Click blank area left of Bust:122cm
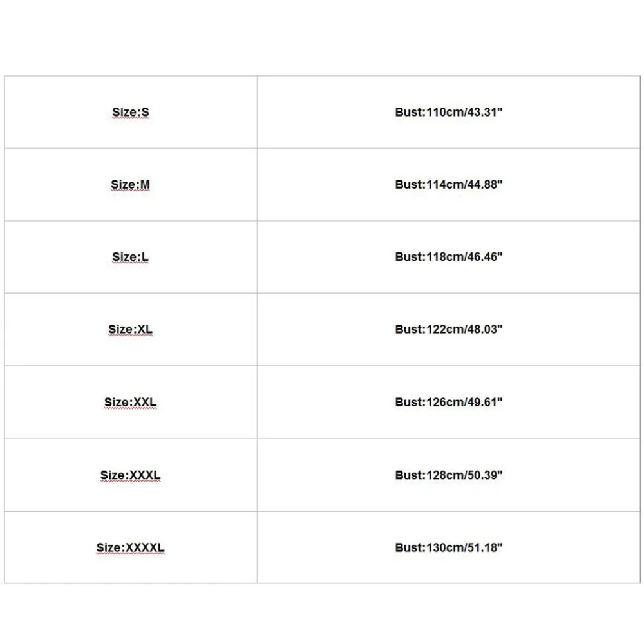The width and height of the screenshot is (644, 644). click(326, 329)
